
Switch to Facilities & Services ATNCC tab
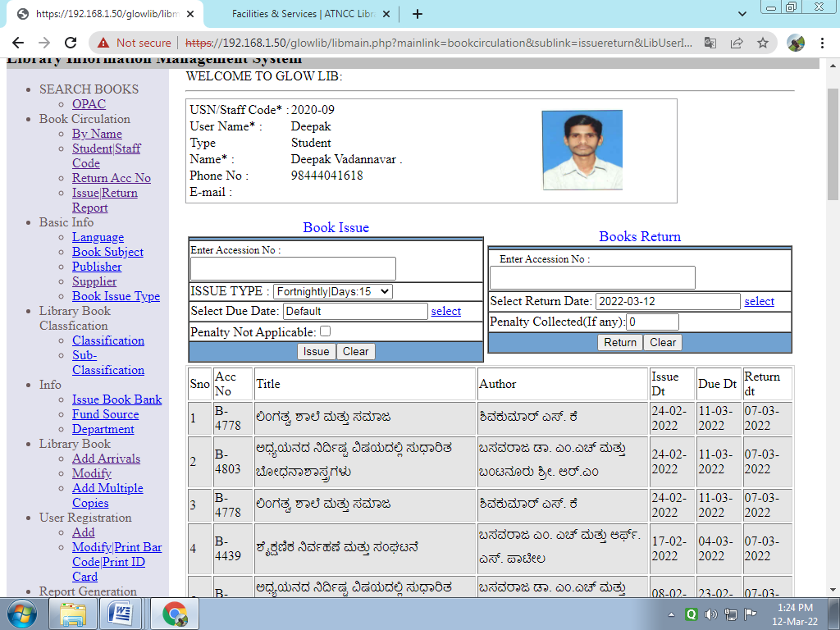(x=304, y=14)
